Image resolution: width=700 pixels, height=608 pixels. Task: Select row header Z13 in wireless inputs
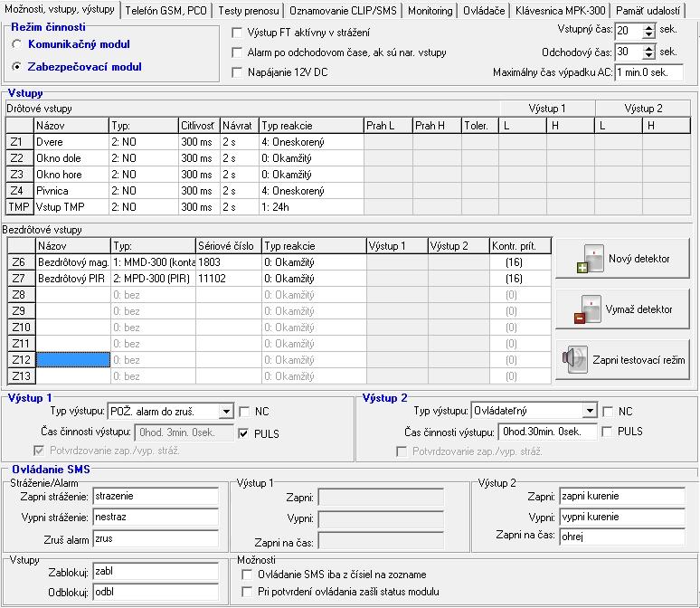22,376
